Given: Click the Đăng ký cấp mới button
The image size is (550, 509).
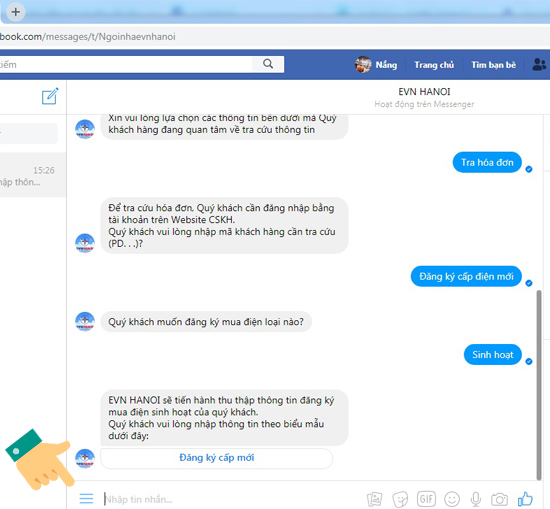Looking at the screenshot, I should tap(216, 458).
